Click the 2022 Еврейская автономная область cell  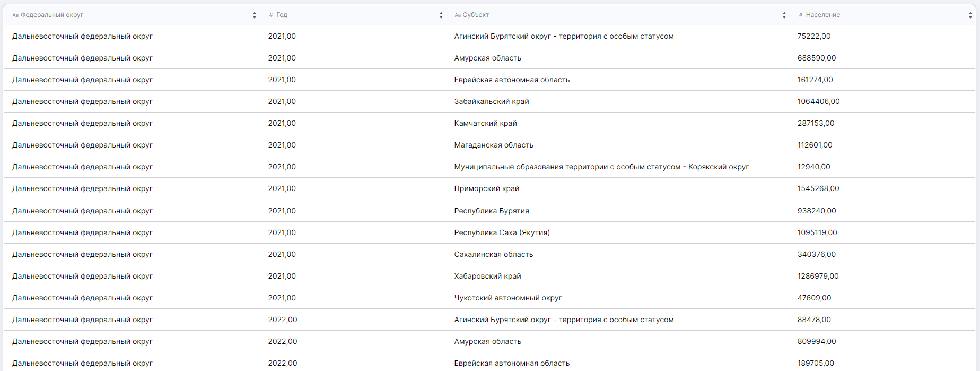click(x=512, y=363)
